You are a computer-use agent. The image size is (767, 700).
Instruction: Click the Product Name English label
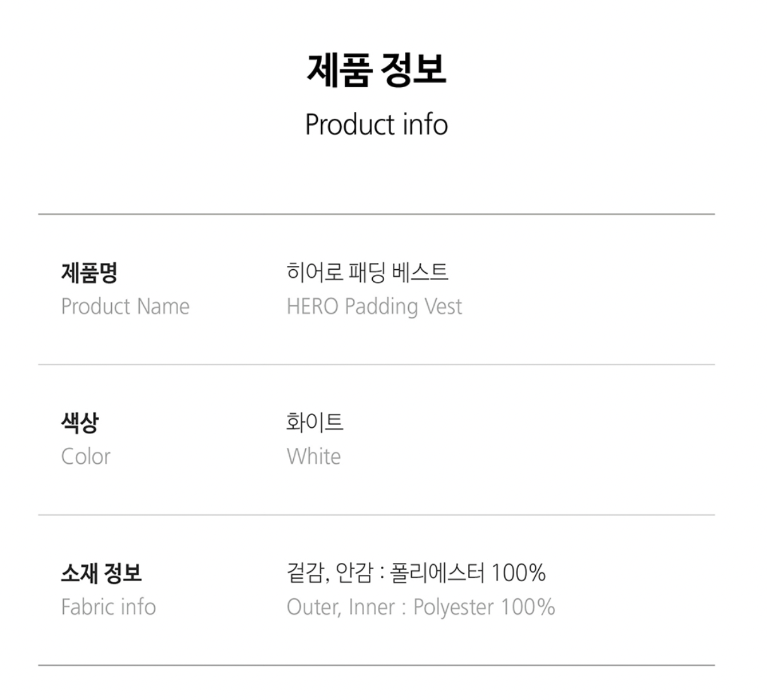125,306
